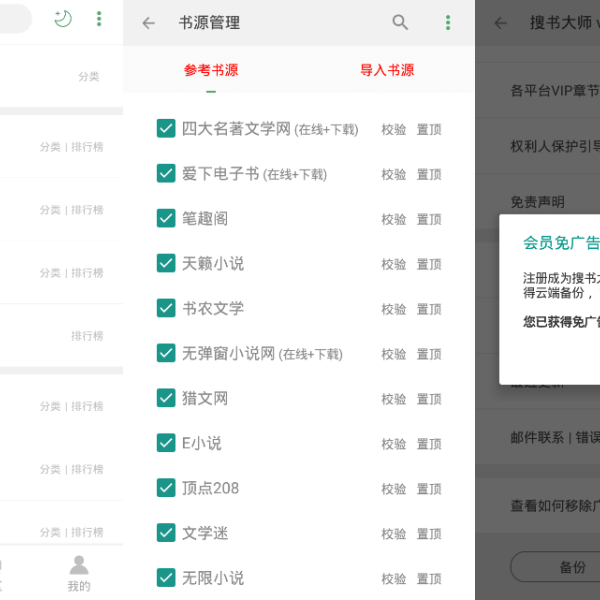
Task: Select 顶点208 source name
Action: coord(210,488)
